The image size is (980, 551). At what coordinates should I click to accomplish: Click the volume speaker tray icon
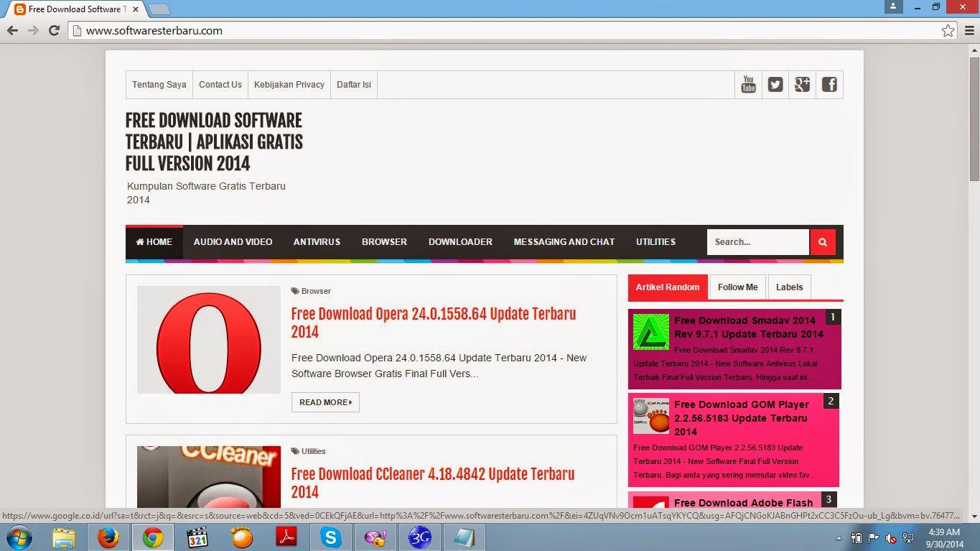tap(891, 537)
